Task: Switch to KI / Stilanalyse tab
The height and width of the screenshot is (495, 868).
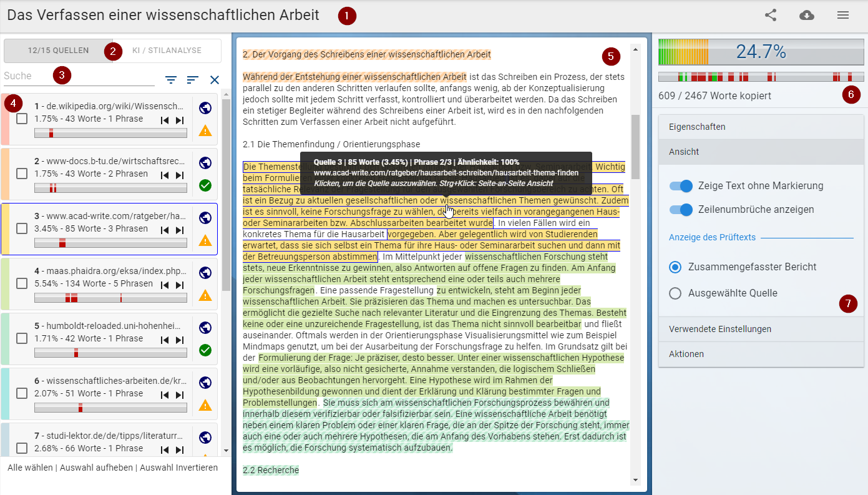Action: point(167,51)
